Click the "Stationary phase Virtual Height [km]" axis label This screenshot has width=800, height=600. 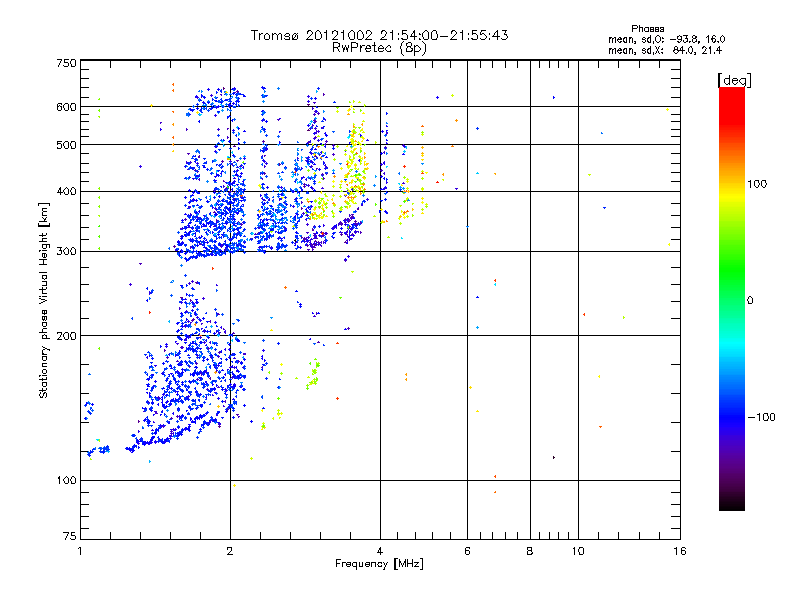44,301
